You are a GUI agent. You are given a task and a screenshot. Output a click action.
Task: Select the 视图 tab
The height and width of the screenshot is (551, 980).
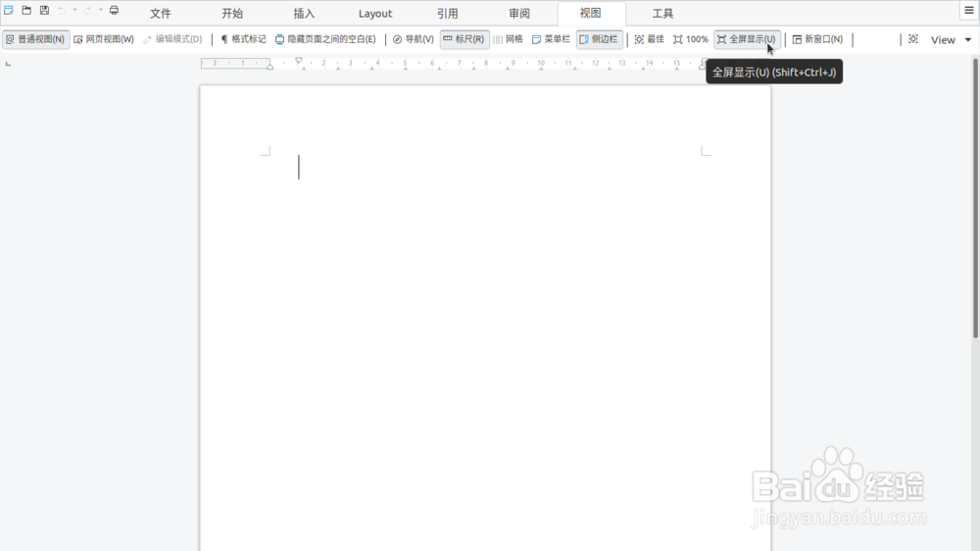tap(591, 13)
